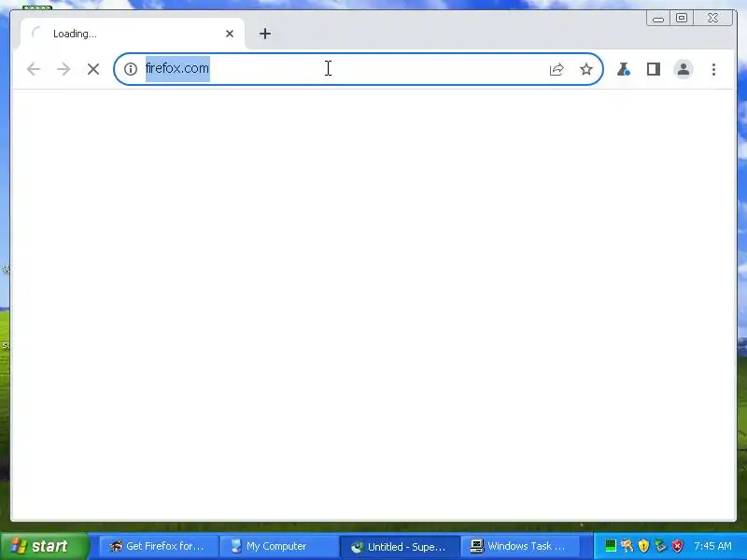The height and width of the screenshot is (560, 747).
Task: Click the red security alert shield tray icon
Action: click(678, 546)
